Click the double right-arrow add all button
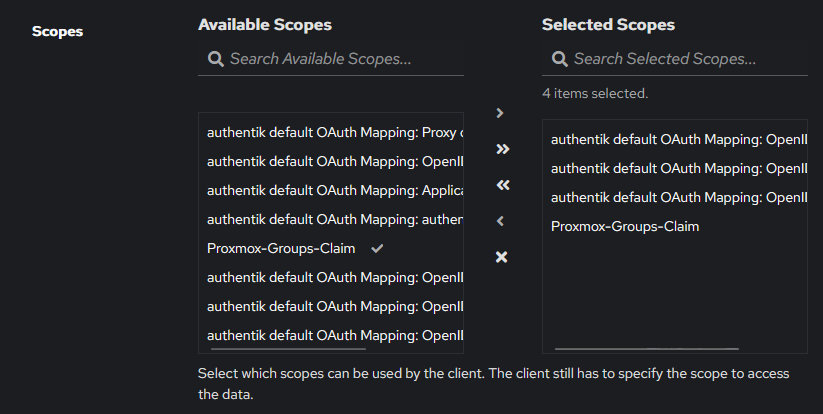This screenshot has height=414, width=823. click(x=502, y=149)
